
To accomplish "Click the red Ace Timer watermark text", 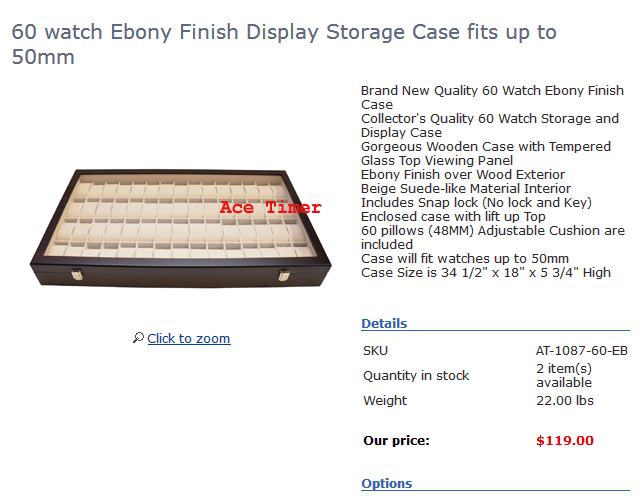I will point(270,208).
